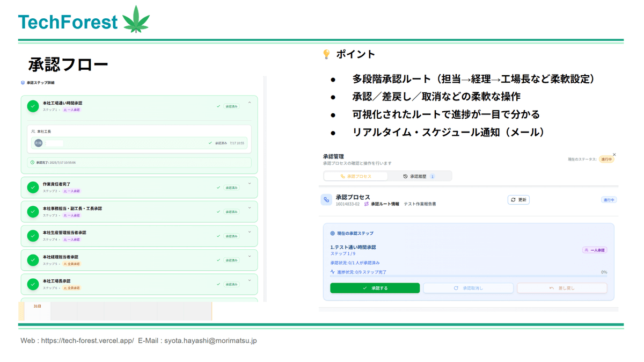644x362 pixels.
Task: Click the blue 承認プロセス link icon tile
Action: tap(326, 200)
